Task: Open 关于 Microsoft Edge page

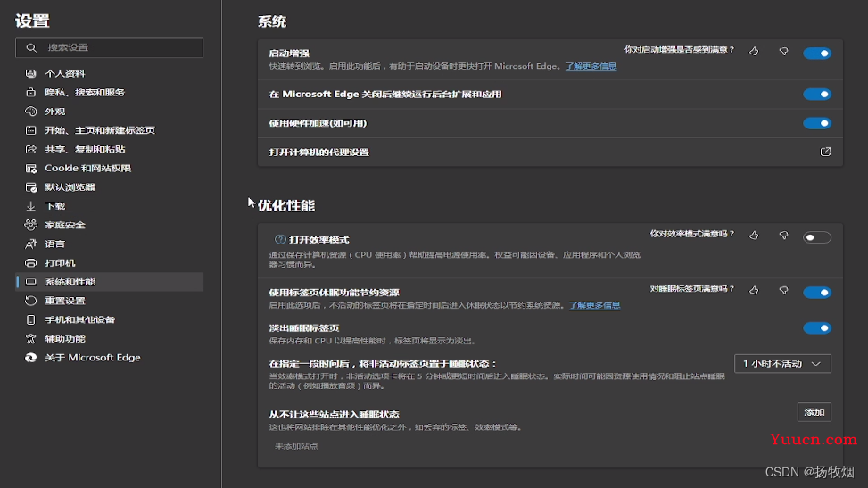Action: point(110,358)
